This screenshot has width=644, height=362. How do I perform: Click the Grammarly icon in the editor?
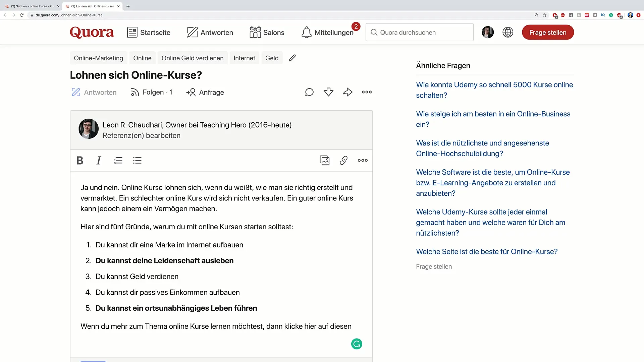357,344
